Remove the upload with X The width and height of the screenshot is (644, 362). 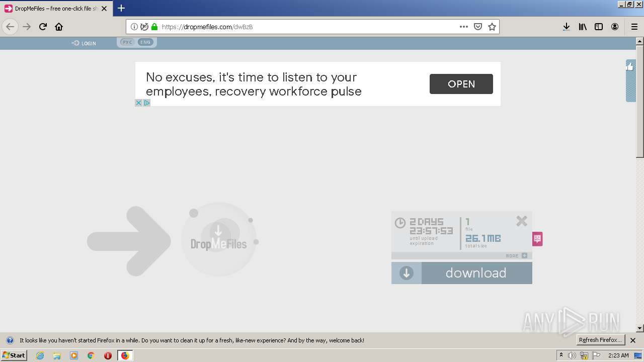pos(522,221)
